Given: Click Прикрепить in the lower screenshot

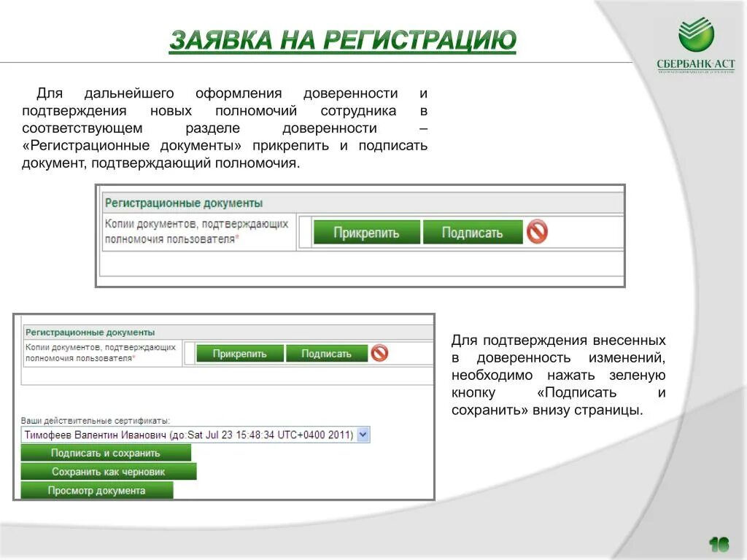Looking at the screenshot, I should pyautogui.click(x=239, y=354).
